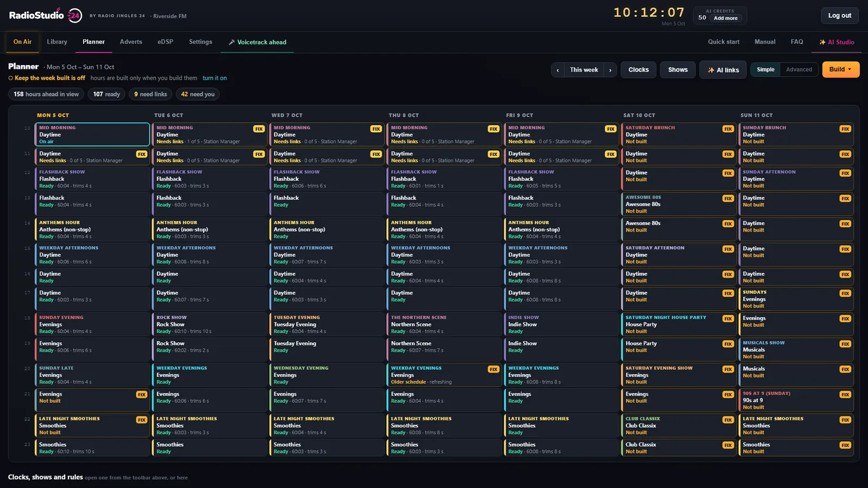
Task: Open the Manual link
Action: [x=765, y=42]
